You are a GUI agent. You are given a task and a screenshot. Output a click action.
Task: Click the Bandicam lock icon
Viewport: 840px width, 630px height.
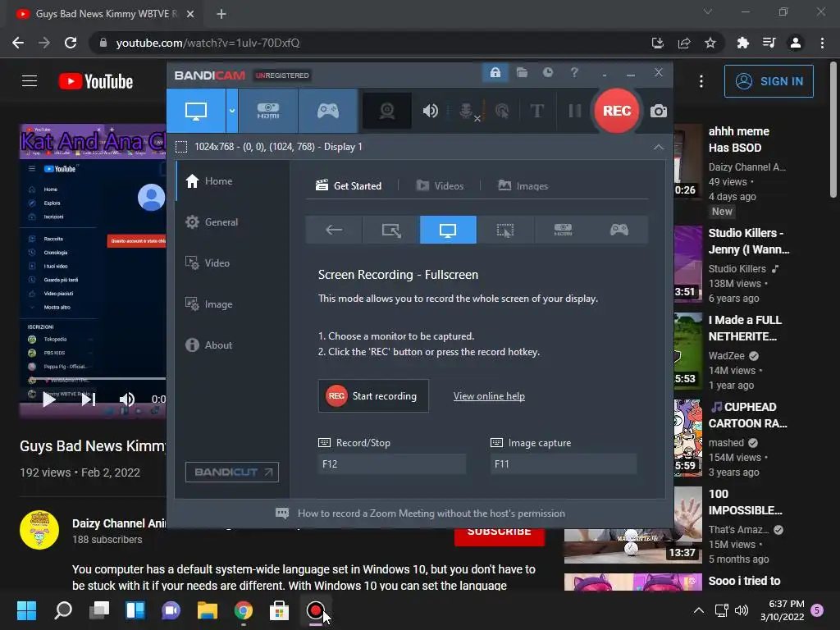pyautogui.click(x=495, y=72)
